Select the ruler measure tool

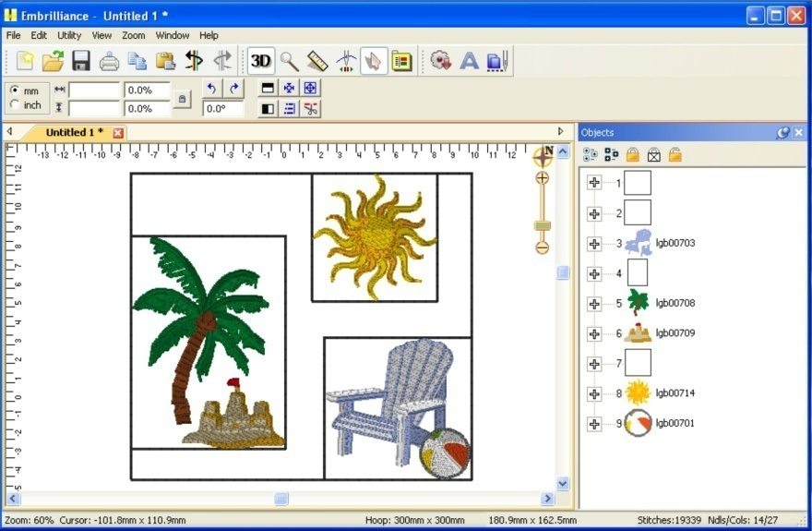(317, 61)
